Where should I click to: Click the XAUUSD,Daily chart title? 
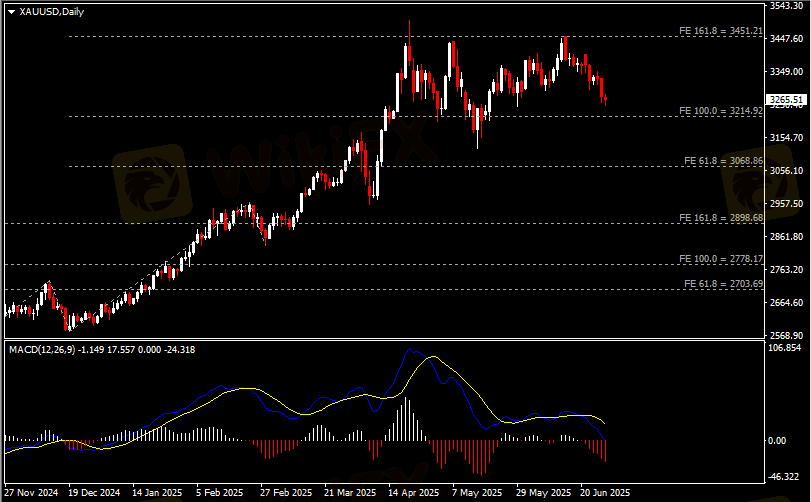[x=52, y=11]
